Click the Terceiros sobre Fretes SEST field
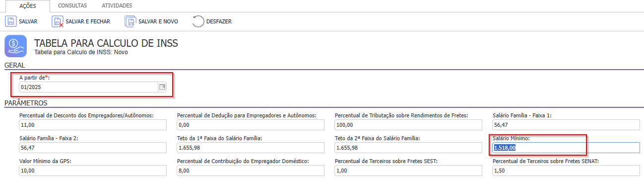This screenshot has height=180, width=644. coord(408,171)
